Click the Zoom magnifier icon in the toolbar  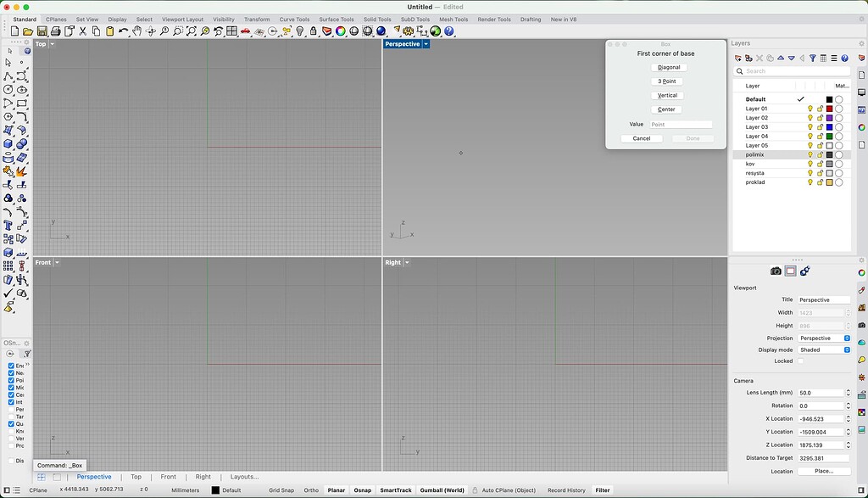pos(164,30)
